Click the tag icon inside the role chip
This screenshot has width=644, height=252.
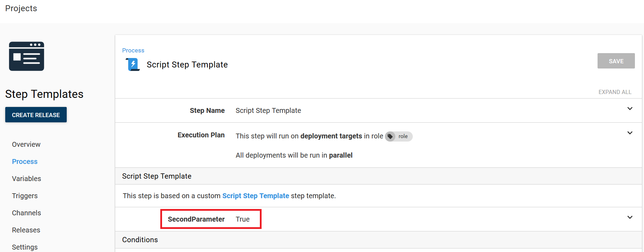point(390,136)
